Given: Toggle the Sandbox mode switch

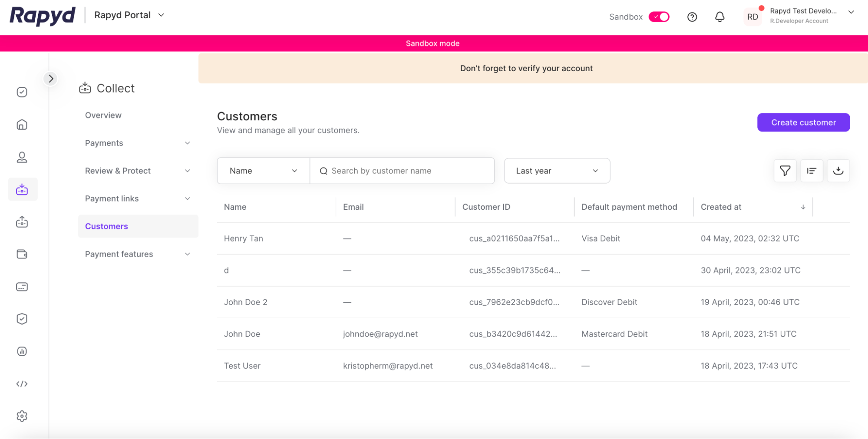Looking at the screenshot, I should 659,17.
